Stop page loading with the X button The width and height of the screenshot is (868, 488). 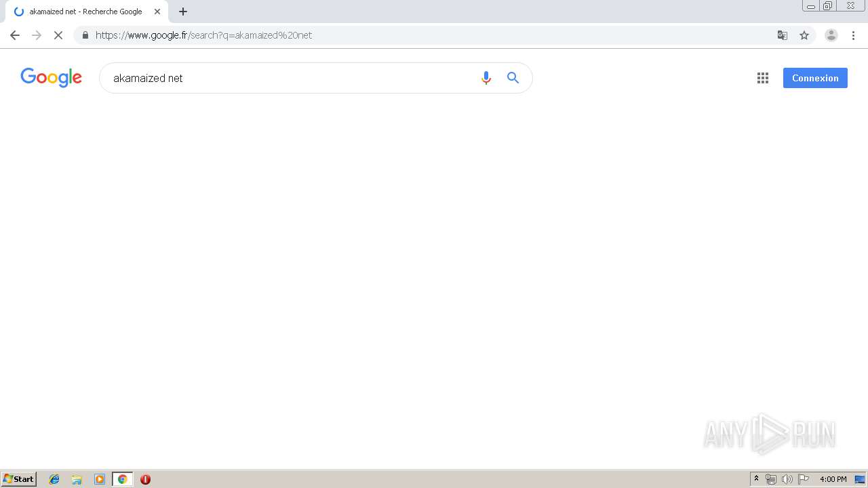point(58,35)
